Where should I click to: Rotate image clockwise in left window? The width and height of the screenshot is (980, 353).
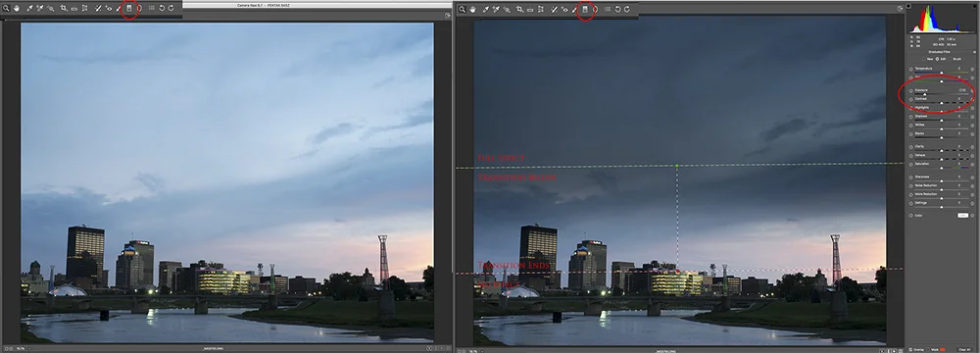(171, 8)
